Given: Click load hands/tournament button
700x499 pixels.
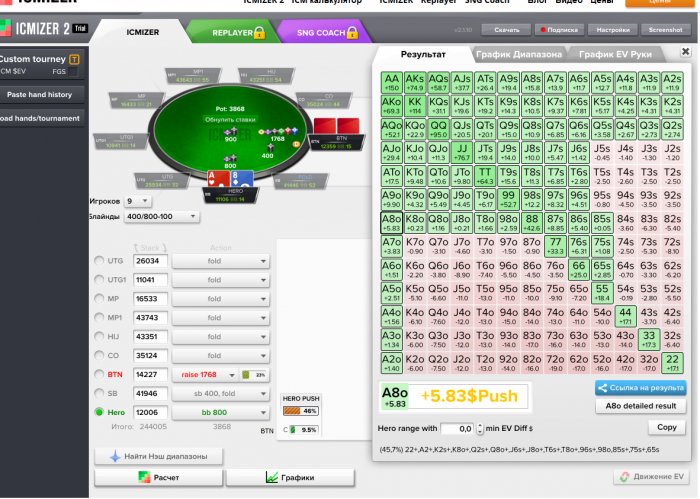Looking at the screenshot, I should (x=40, y=118).
